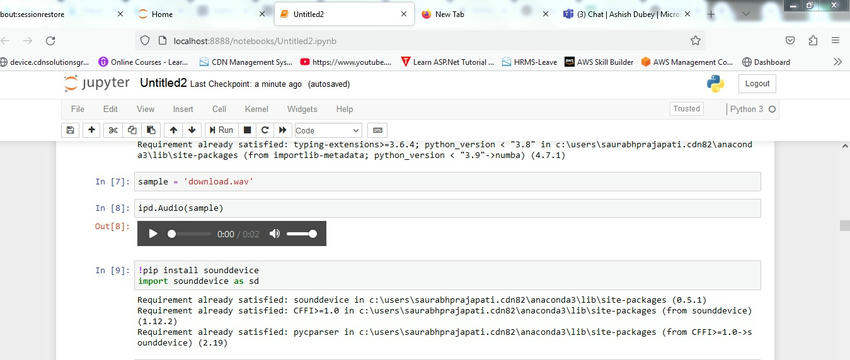
Task: Switch to the Home browser tab
Action: click(x=201, y=14)
